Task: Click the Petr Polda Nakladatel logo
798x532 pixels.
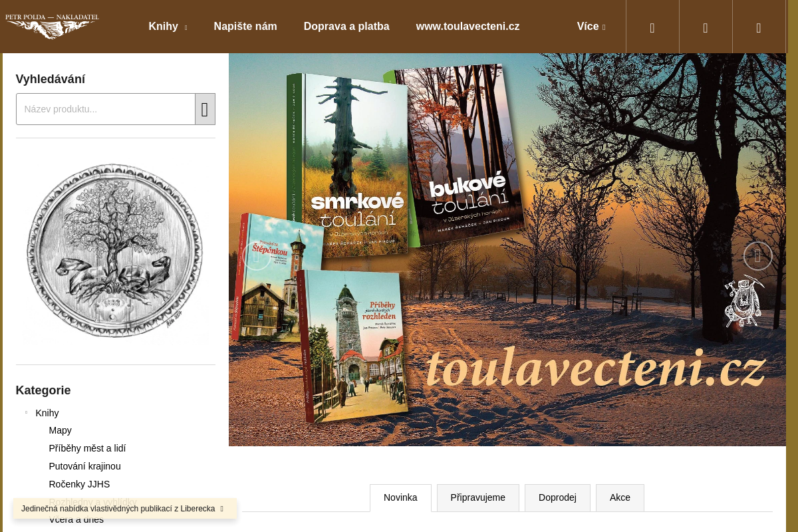Action: point(52,27)
